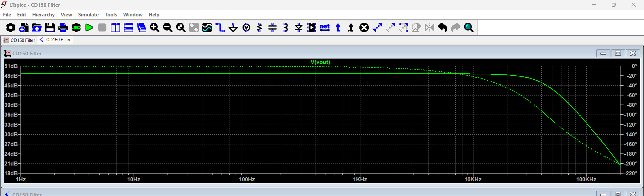Open the LTspice settings gear
The width and height of the screenshot is (644, 196).
11,27
